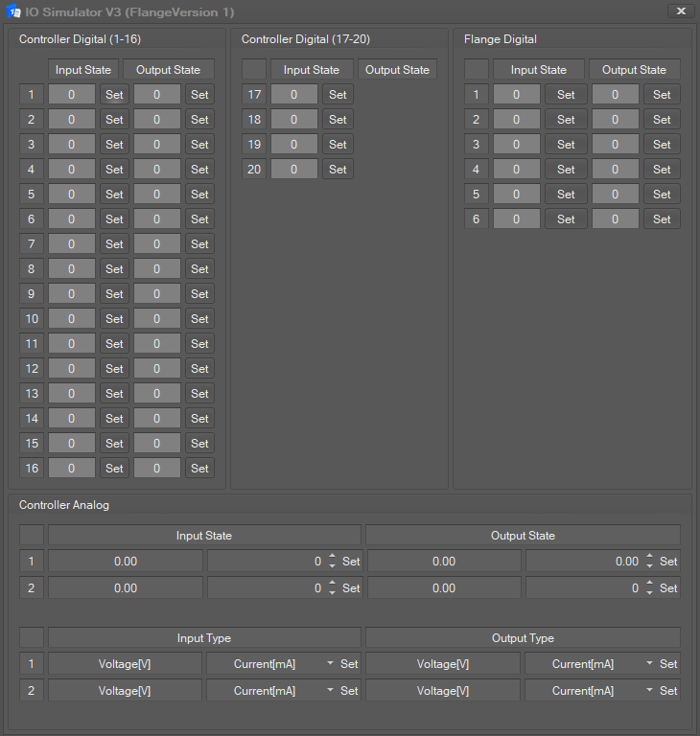
Task: Close the IO Simulator window
Action: point(681,11)
